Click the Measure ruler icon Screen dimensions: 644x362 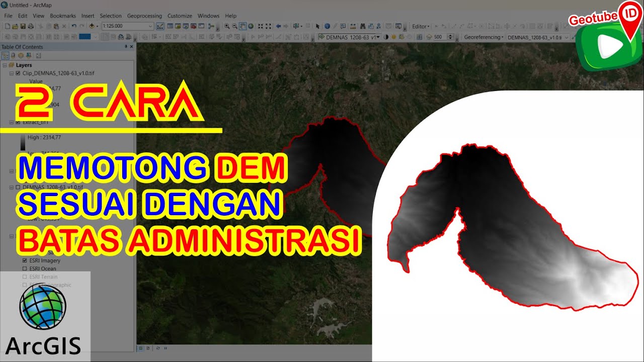(353, 26)
